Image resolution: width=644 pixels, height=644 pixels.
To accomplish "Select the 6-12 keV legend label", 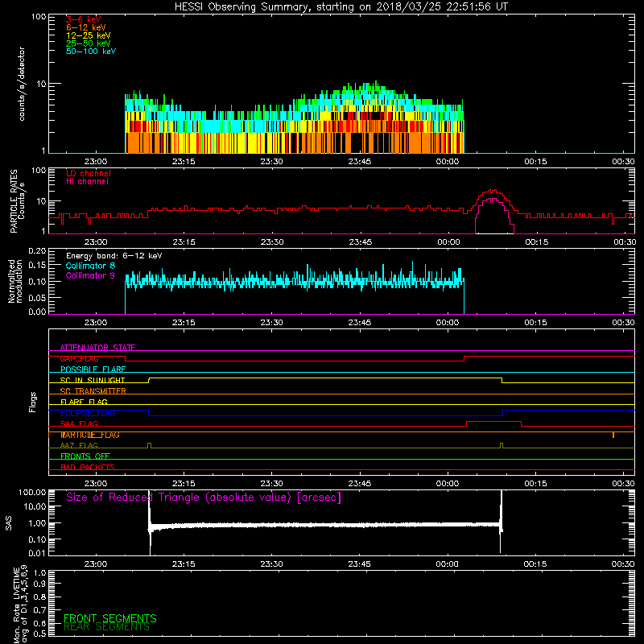I will (86, 27).
